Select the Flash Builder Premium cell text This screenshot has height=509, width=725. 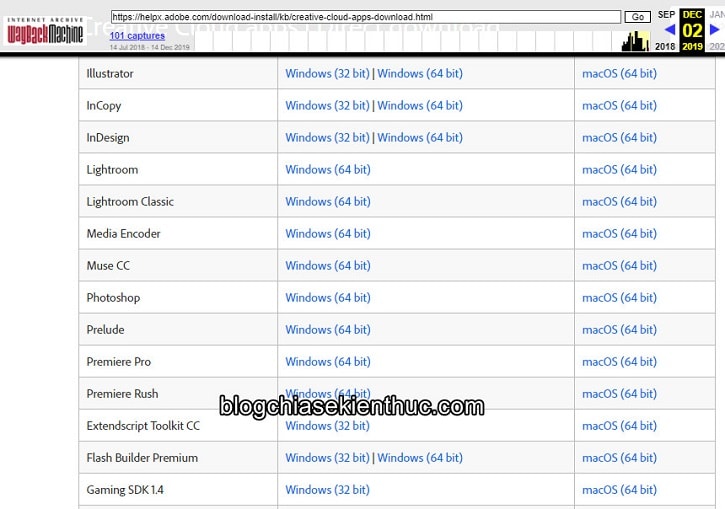(x=142, y=458)
